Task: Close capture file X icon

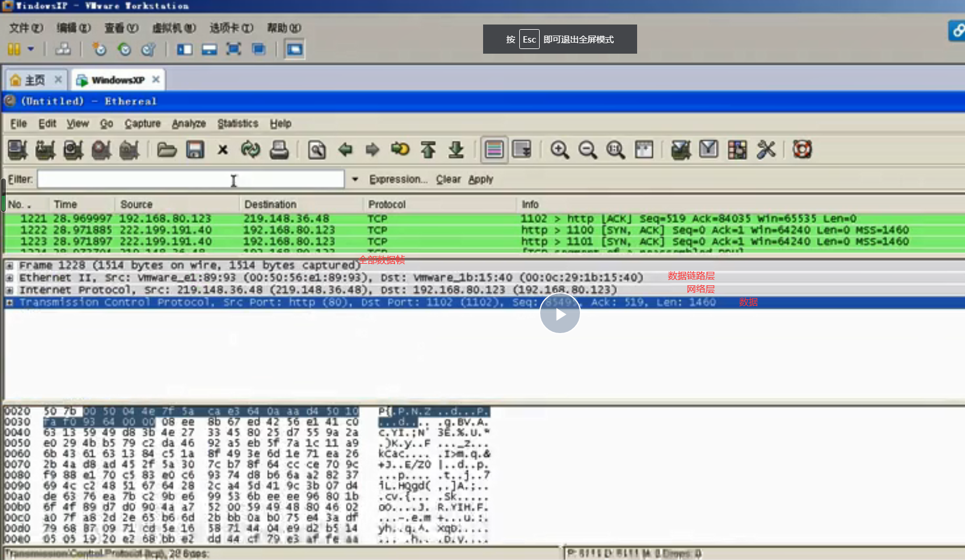Action: tap(223, 150)
